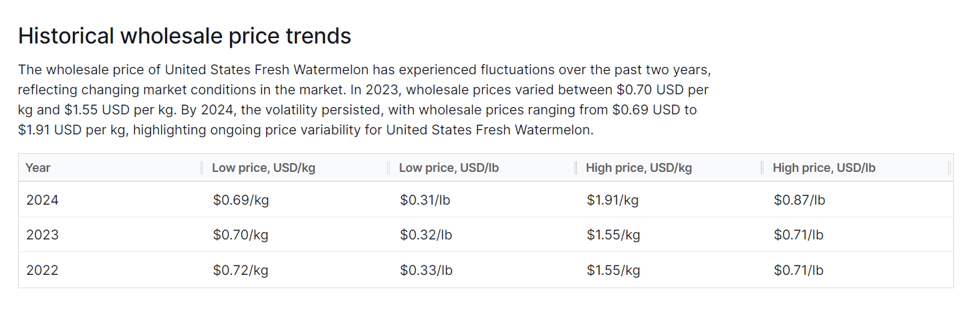
Task: Click the $0.72/kg cell for 2022
Action: click(x=241, y=270)
